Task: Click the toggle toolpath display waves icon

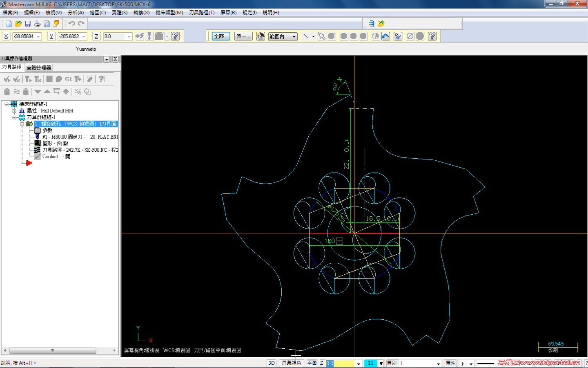Action: pyautogui.click(x=17, y=92)
